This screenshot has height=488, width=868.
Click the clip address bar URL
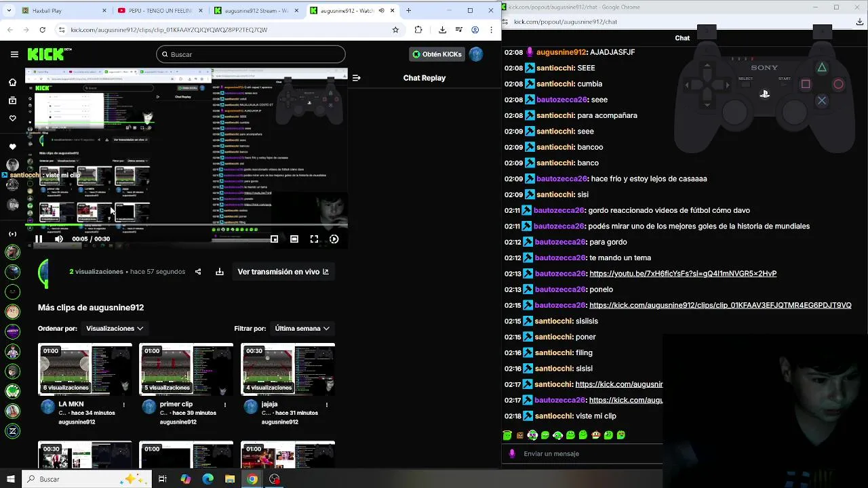click(169, 30)
